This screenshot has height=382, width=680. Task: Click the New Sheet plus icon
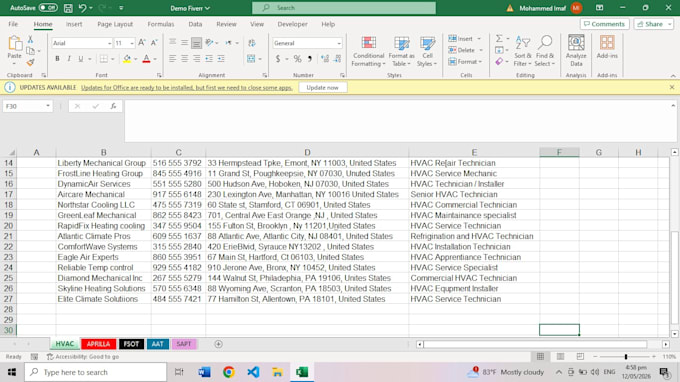218,344
